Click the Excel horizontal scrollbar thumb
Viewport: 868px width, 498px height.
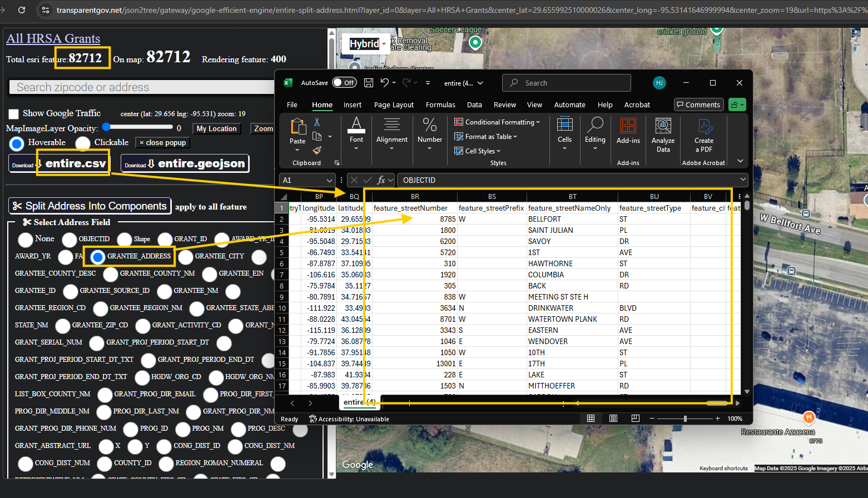pyautogui.click(x=717, y=404)
